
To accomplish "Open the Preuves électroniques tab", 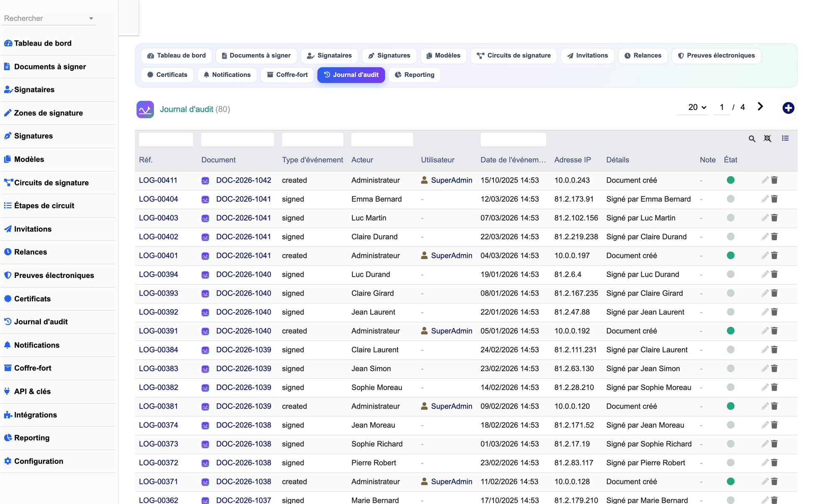I will (x=716, y=56).
